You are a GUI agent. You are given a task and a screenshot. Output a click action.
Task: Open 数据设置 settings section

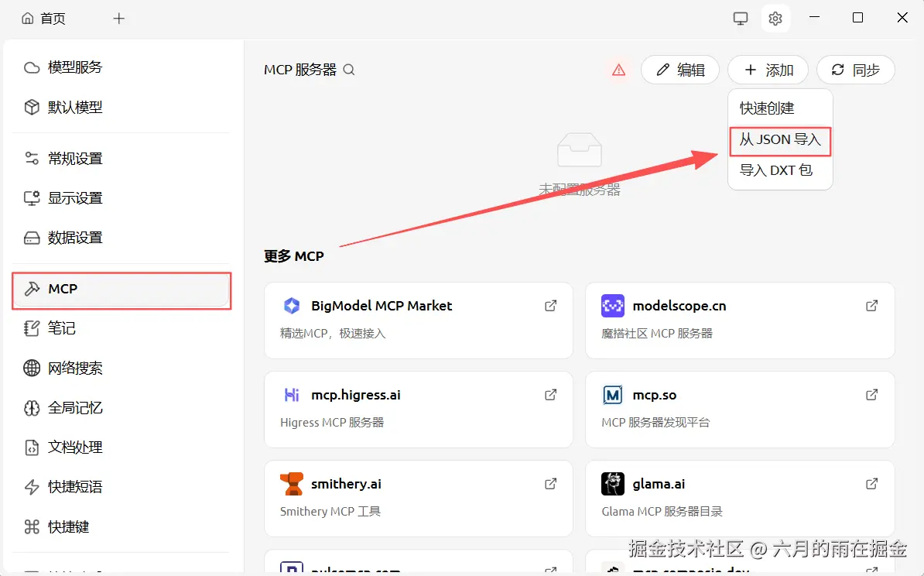click(x=121, y=238)
